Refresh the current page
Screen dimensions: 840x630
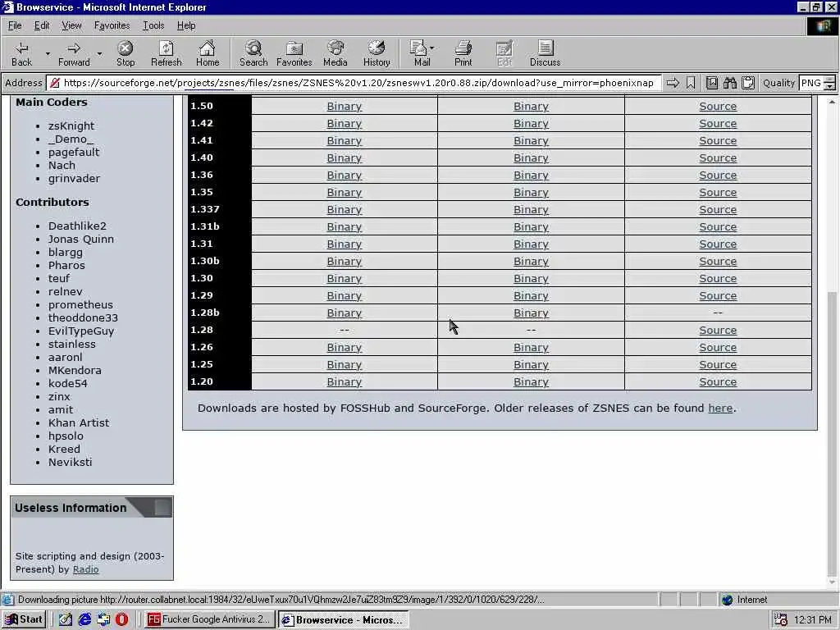pyautogui.click(x=166, y=53)
